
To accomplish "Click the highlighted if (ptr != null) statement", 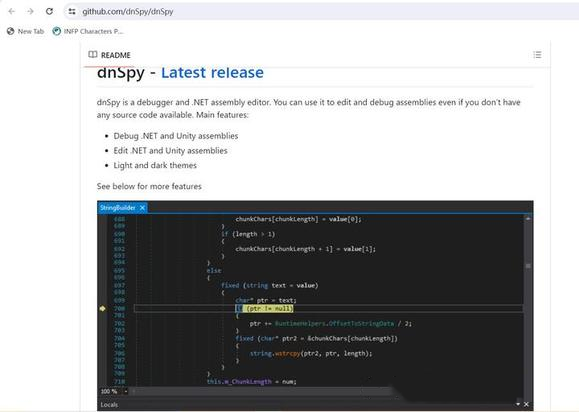I will click(x=264, y=308).
